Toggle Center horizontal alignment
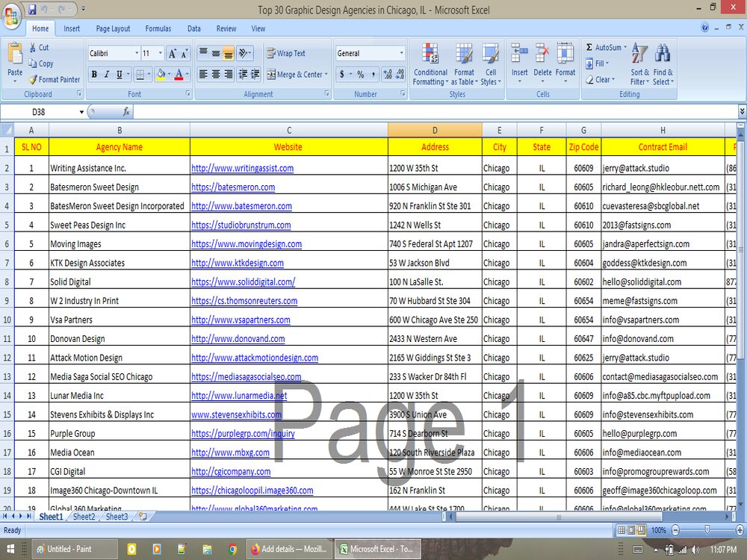This screenshot has width=747, height=560. 216,74
